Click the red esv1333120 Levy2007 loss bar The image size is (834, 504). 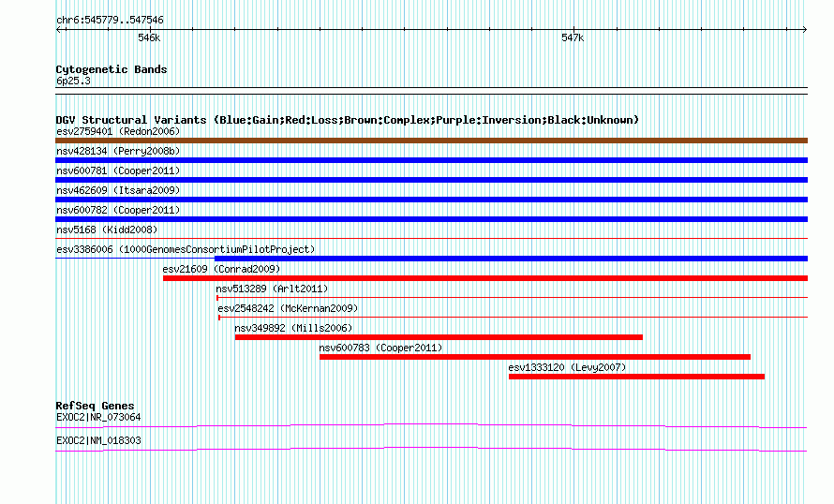[x=636, y=377]
